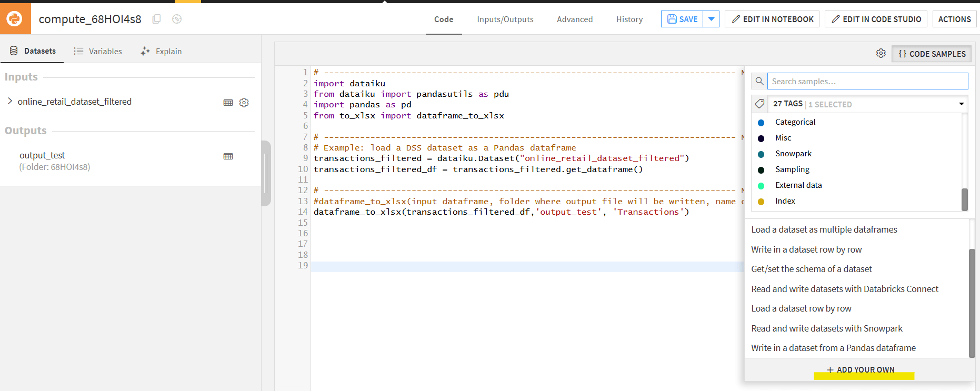
Task: Click the copy recipe icon beside the title
Action: [x=156, y=19]
